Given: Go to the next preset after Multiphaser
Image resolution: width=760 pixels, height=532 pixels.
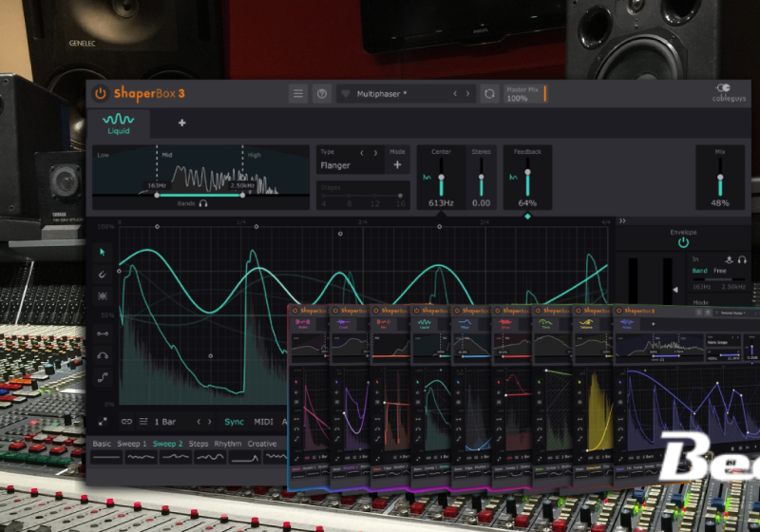Looking at the screenshot, I should click(x=468, y=94).
